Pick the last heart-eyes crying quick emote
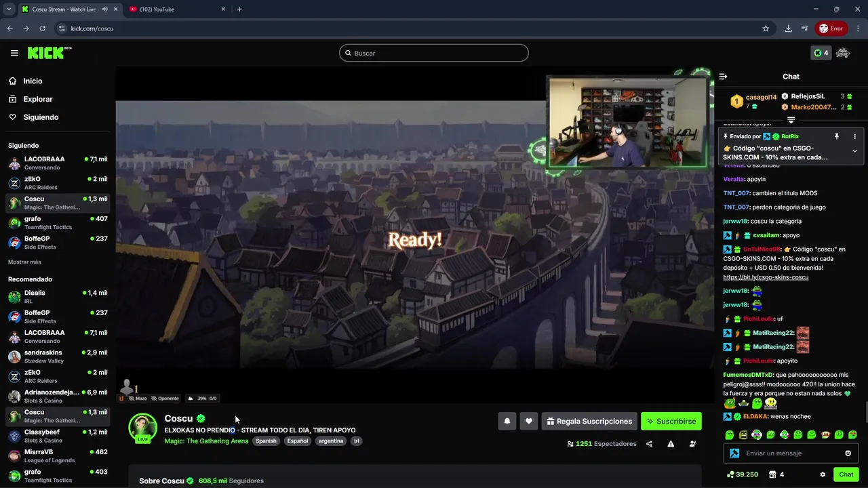 coord(852,434)
